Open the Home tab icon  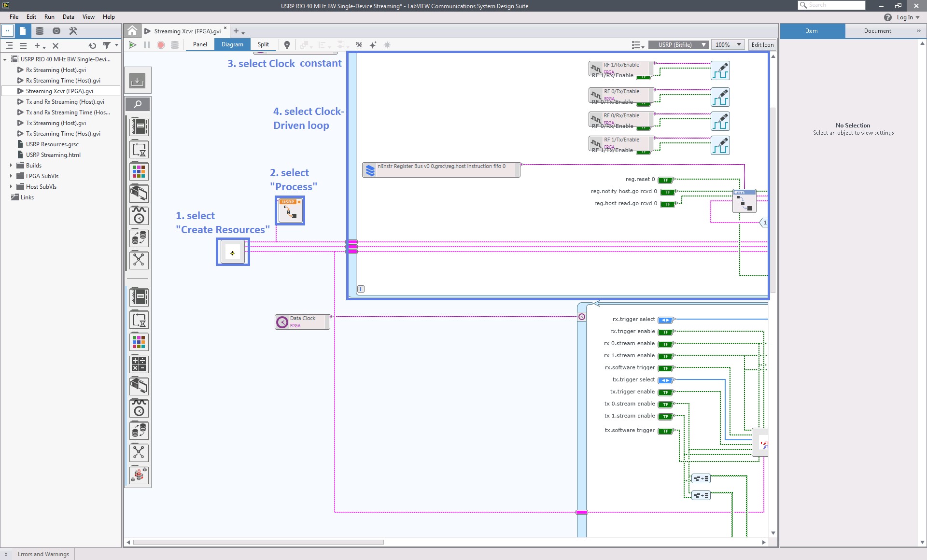(132, 31)
